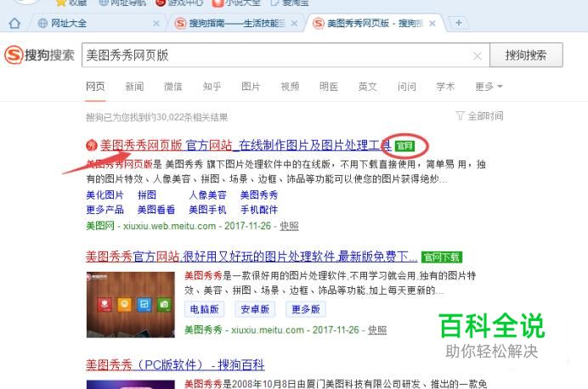This screenshot has height=389, width=588.
Task: Switch to the 网址大全 tab
Action: click(x=96, y=23)
